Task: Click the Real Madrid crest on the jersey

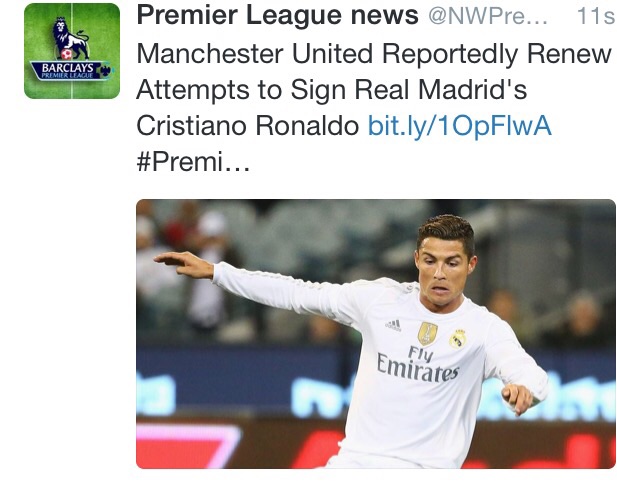Action: pyautogui.click(x=458, y=339)
